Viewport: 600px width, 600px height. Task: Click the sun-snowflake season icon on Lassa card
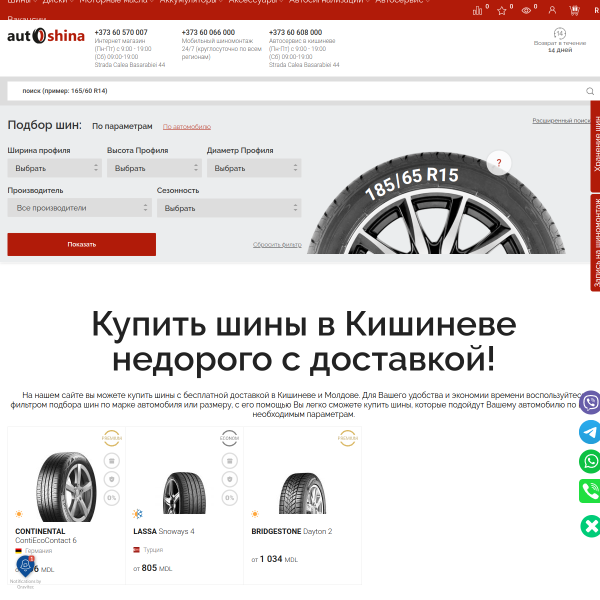pyautogui.click(x=137, y=514)
